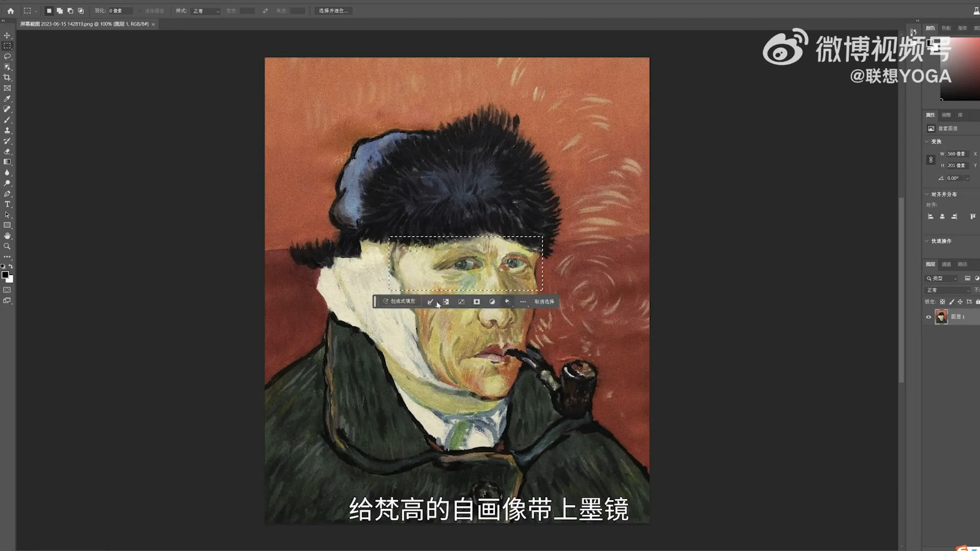Image resolution: width=980 pixels, height=551 pixels.
Task: Click the swap colors arrow in toolbar
Action: 10,267
